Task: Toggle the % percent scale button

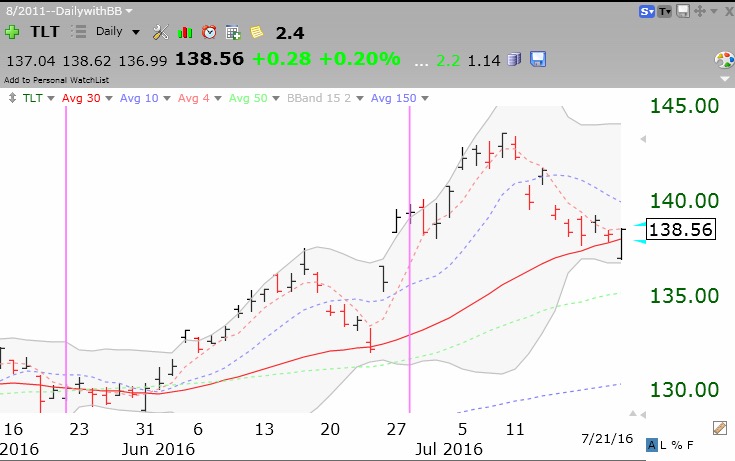Action: pyautogui.click(x=676, y=445)
